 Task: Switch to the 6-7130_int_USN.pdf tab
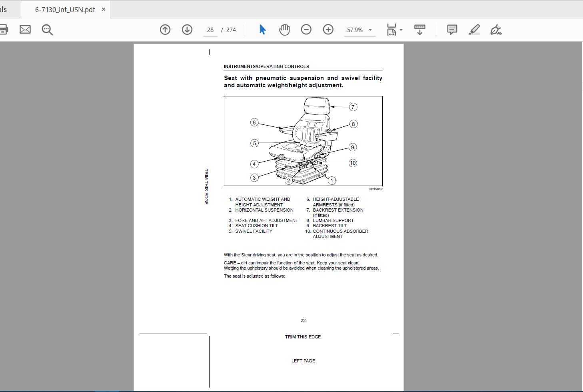(65, 10)
